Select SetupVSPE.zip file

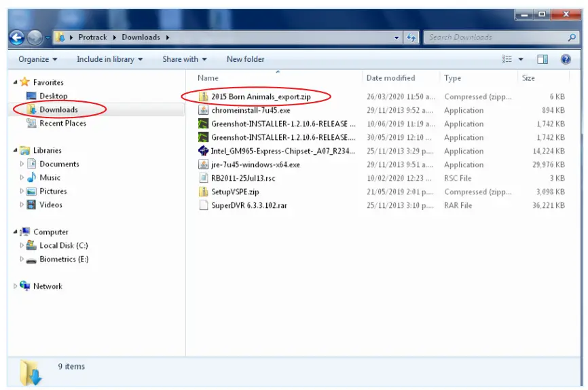[x=235, y=192]
